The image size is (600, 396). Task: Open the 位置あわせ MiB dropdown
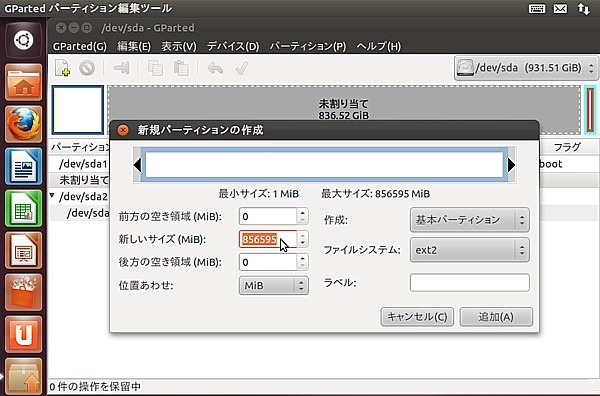coord(274,285)
